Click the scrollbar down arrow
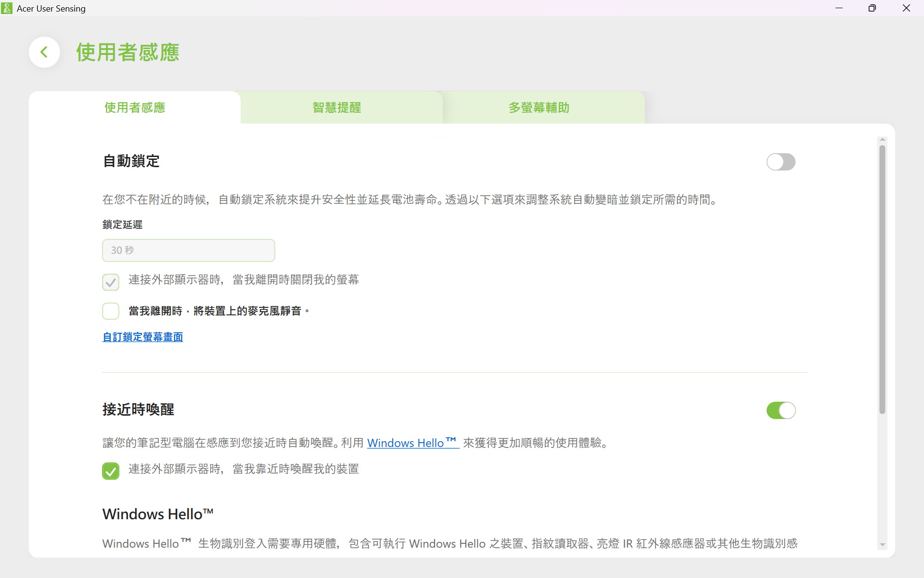 (x=882, y=545)
